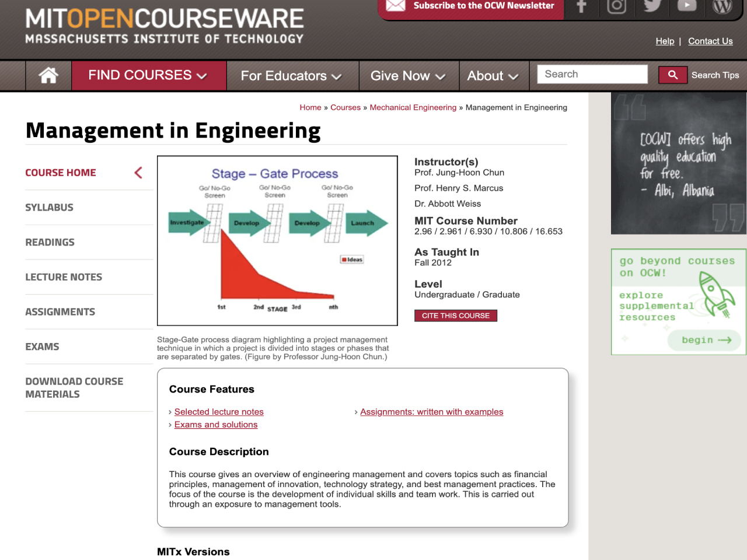Click course number 2.96 / 2.961 text
The width and height of the screenshot is (747, 560).
pyautogui.click(x=488, y=232)
